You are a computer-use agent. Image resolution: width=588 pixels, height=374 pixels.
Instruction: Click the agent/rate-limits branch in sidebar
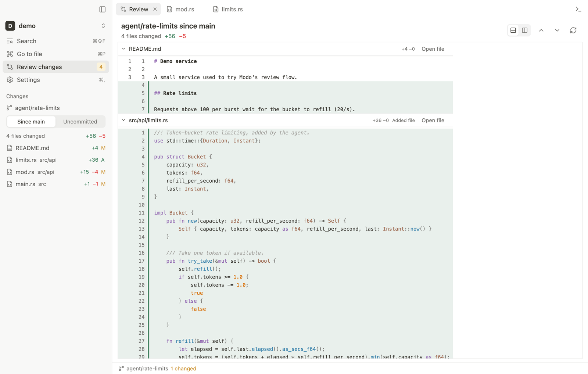33,108
